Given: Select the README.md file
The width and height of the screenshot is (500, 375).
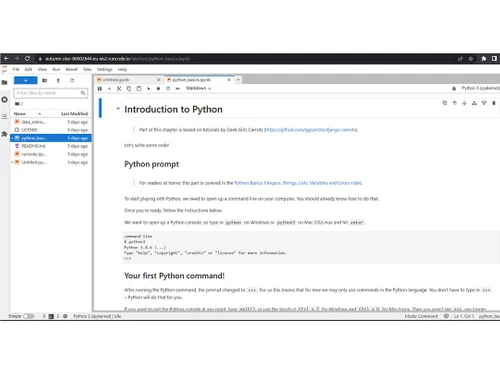Looking at the screenshot, I should click(51, 146).
